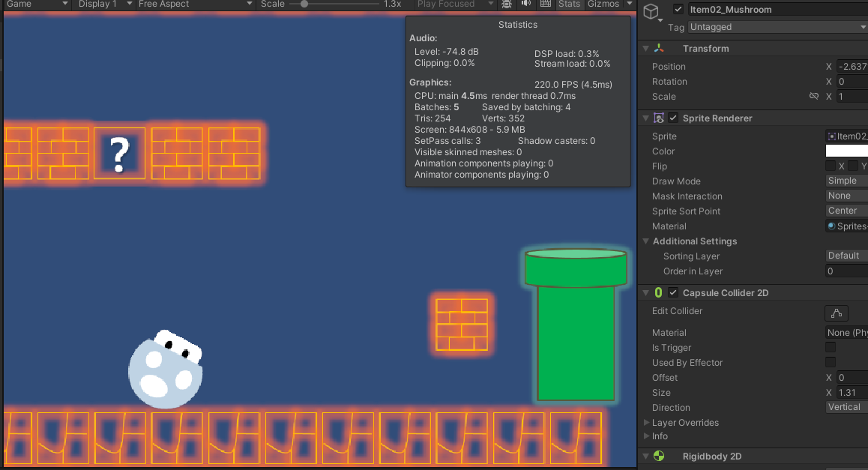868x470 pixels.
Task: Click the keyboard shortcuts icon in Game toolbar
Action: coord(545,4)
